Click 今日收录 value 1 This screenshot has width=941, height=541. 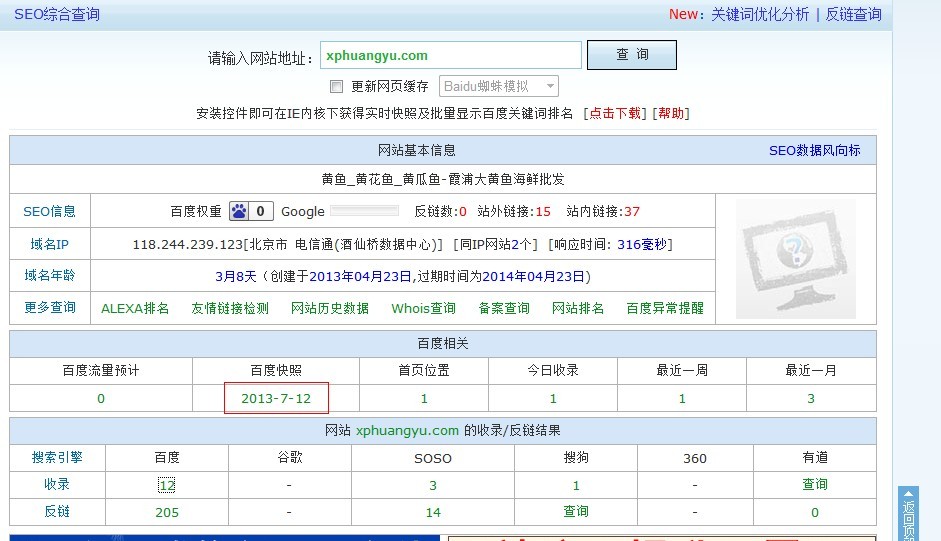pyautogui.click(x=553, y=399)
